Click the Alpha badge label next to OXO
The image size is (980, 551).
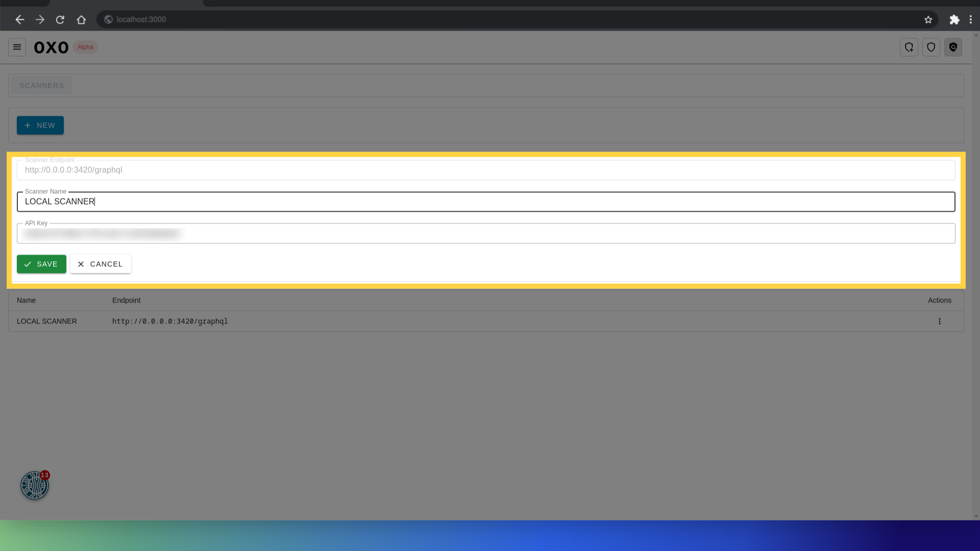pyautogui.click(x=85, y=47)
